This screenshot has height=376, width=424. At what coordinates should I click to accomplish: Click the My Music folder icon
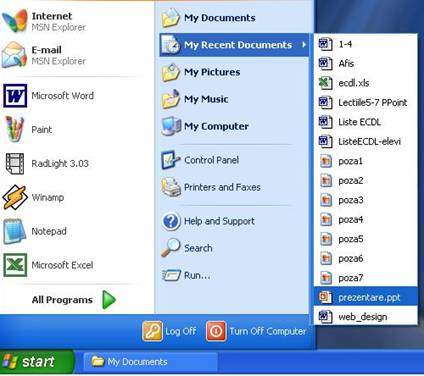(x=171, y=99)
